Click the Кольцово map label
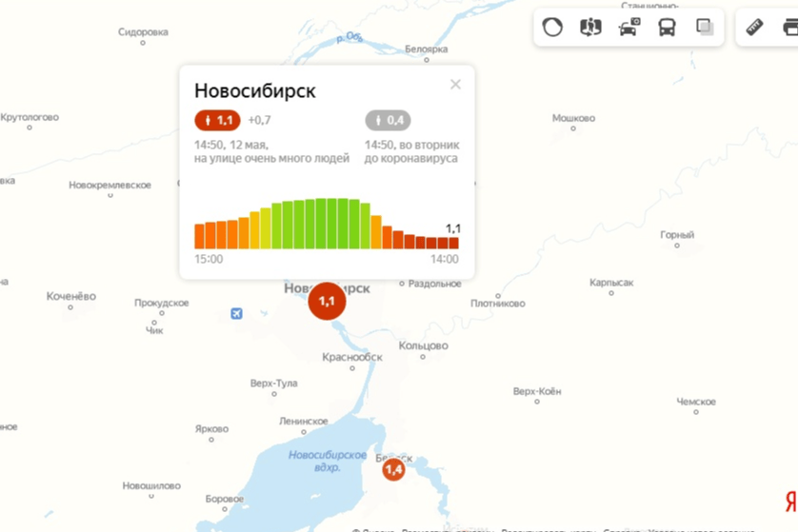This screenshot has width=799, height=532. (424, 345)
